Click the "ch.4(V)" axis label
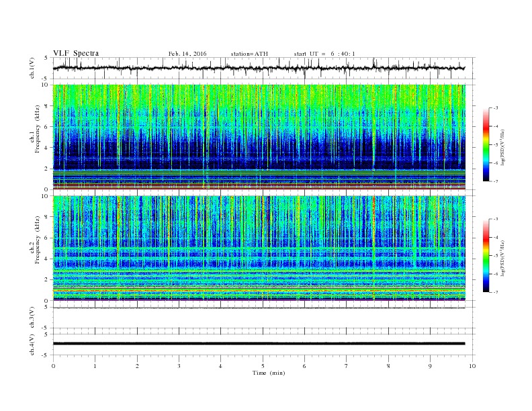 (32, 345)
